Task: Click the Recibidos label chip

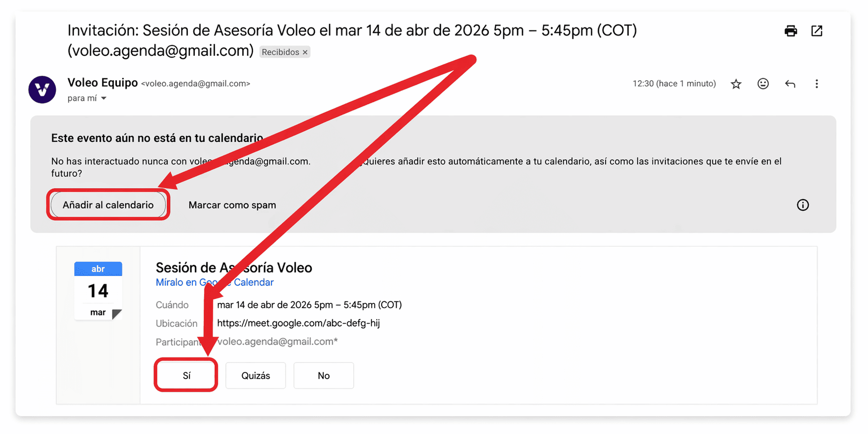Action: coord(280,52)
